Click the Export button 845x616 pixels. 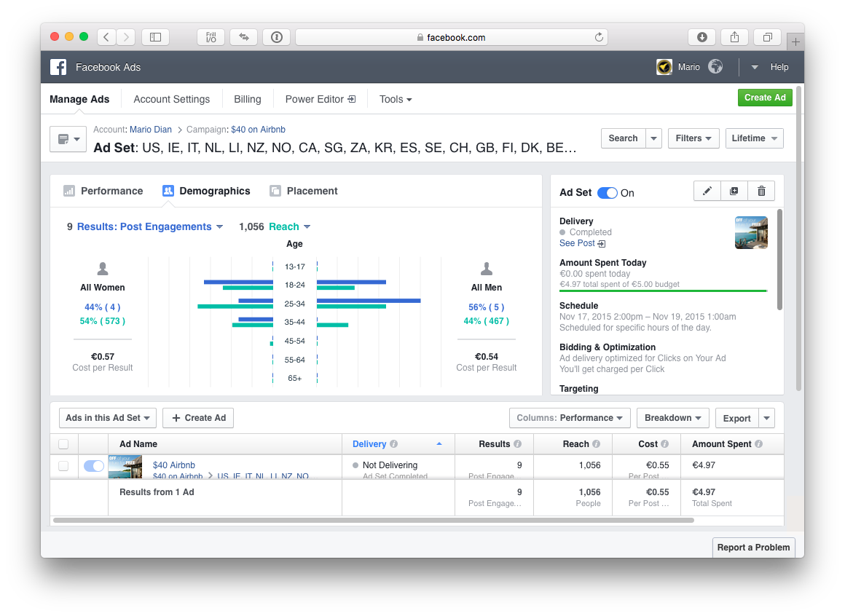[x=736, y=418]
